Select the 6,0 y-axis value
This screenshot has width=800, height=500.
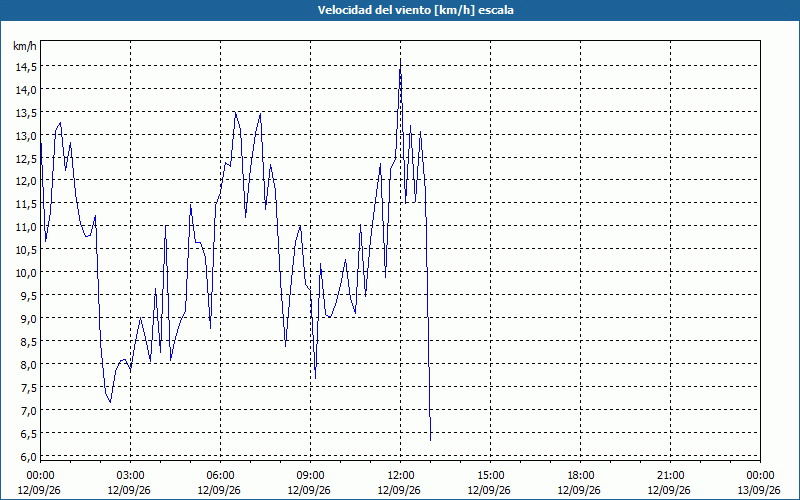[x=27, y=457]
